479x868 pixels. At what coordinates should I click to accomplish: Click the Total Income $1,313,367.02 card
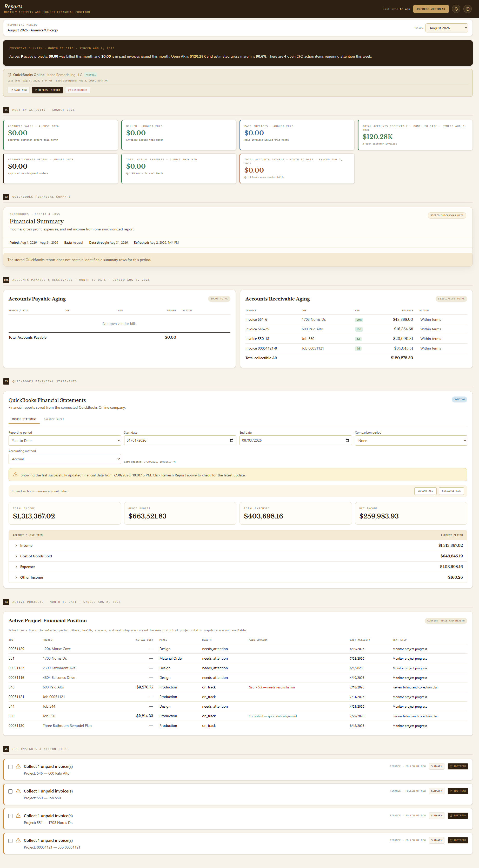(65, 513)
